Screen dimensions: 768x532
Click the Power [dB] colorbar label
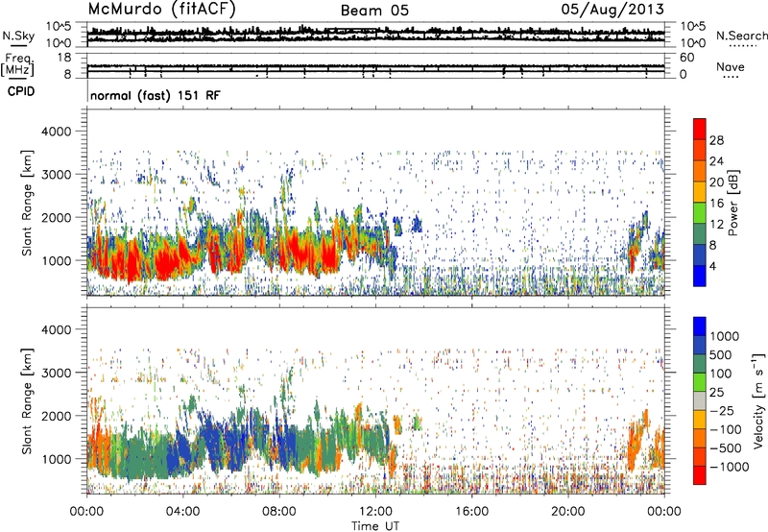point(733,203)
